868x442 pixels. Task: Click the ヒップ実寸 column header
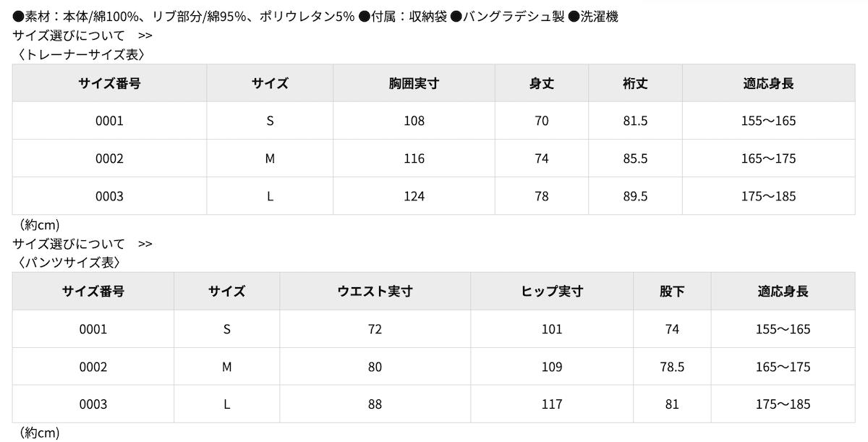click(x=552, y=292)
